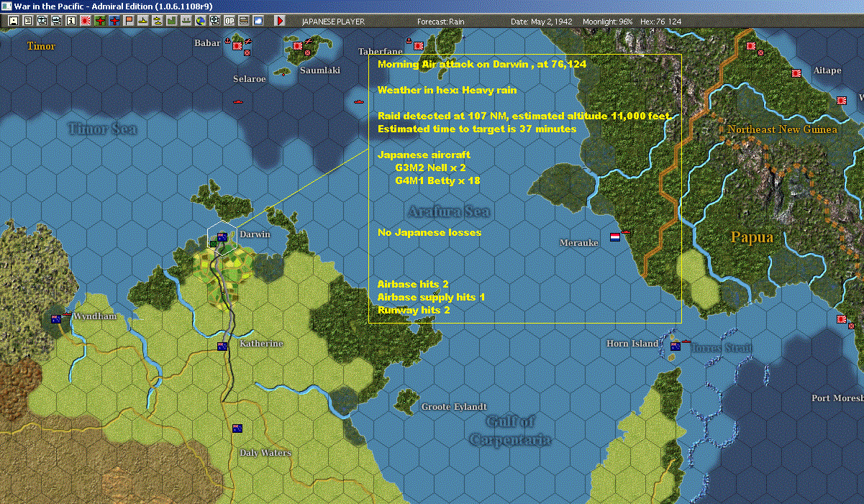This screenshot has width=864, height=504.
Task: Select the Australian flag at Wyndham
Action: tap(56, 319)
